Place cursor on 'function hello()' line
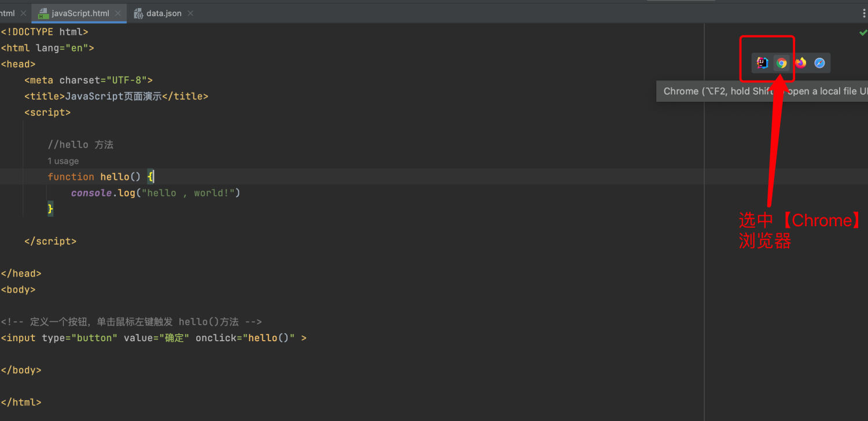The image size is (868, 421). point(101,176)
